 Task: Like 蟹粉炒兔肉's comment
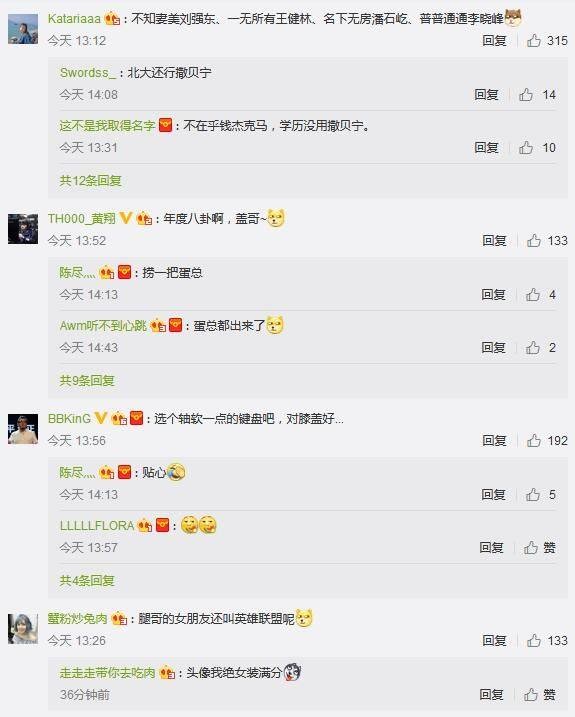533,641
